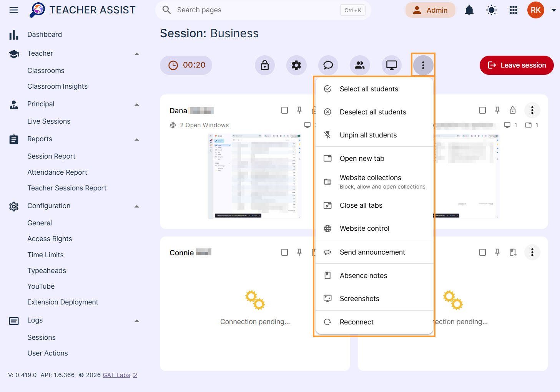Open the notifications bell icon
The image size is (560, 392).
coord(469,10)
